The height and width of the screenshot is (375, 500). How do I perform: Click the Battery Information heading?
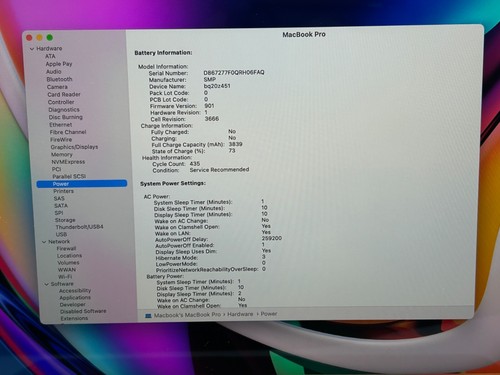[x=163, y=53]
